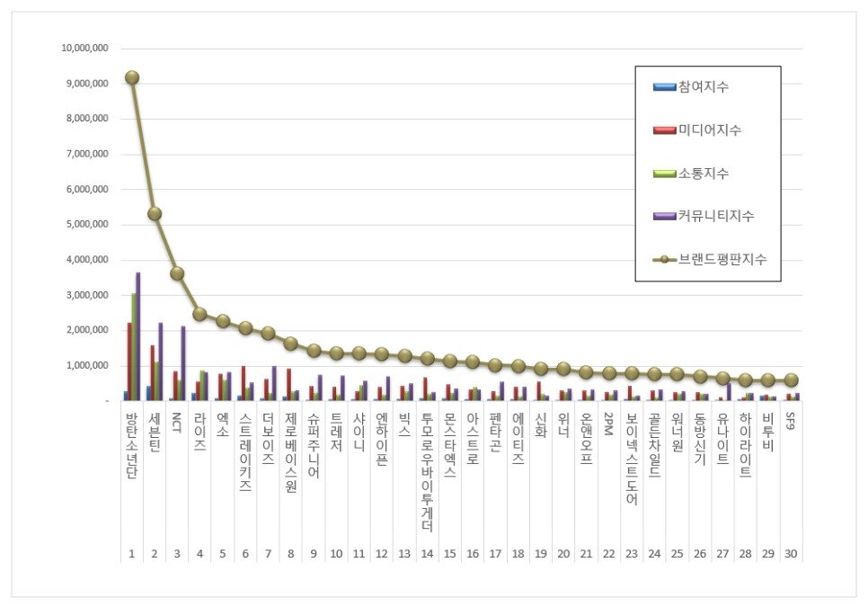Select the 라이즈 axis label

(x=199, y=432)
